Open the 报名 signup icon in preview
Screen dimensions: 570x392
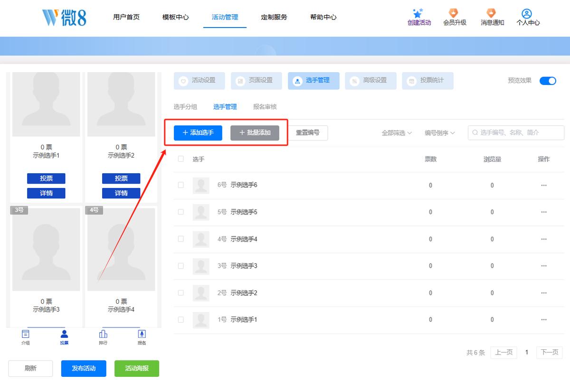pos(142,334)
